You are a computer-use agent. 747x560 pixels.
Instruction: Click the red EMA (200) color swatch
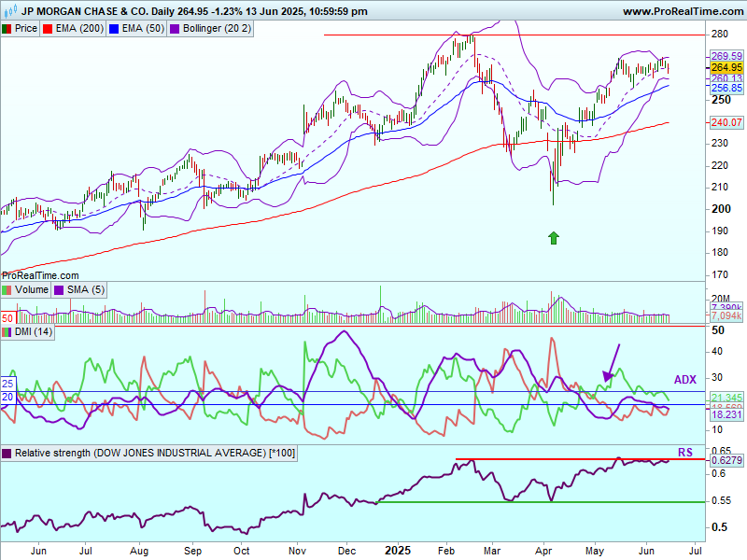[x=51, y=29]
